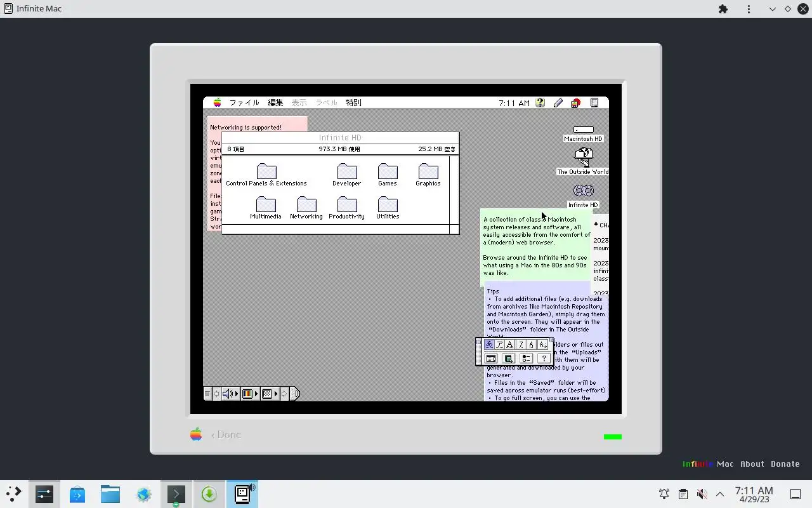Click the Infinite HD window vertical scrollbar

pyautogui.click(x=454, y=190)
